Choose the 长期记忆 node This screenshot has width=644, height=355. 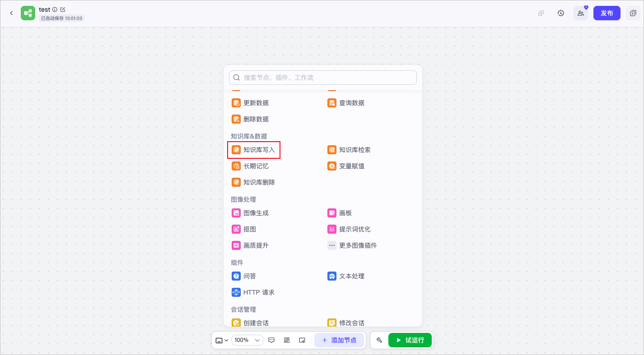[x=251, y=166]
